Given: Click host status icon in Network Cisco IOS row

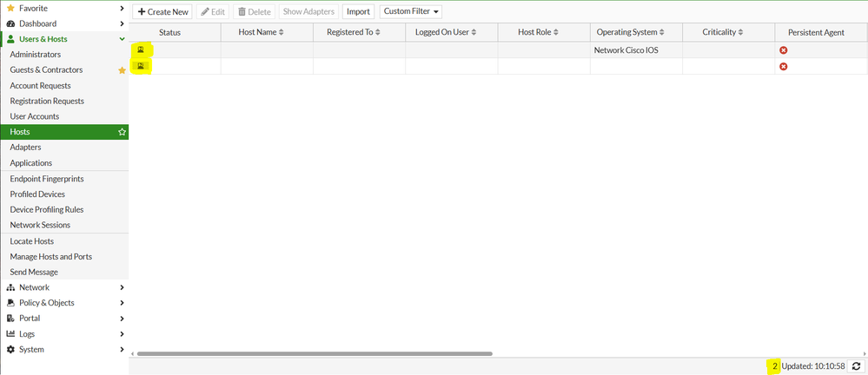Looking at the screenshot, I should pos(141,49).
